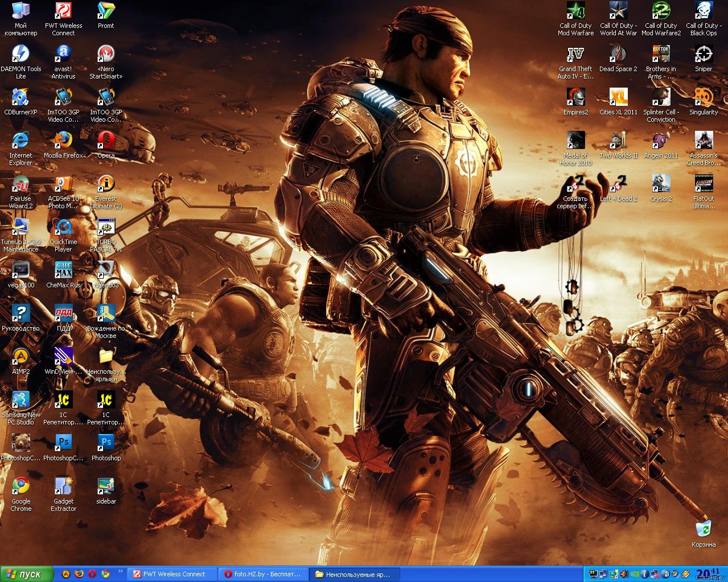Open the NVIDIA tray icon
Screen dimensions: 728x582
coord(635,574)
